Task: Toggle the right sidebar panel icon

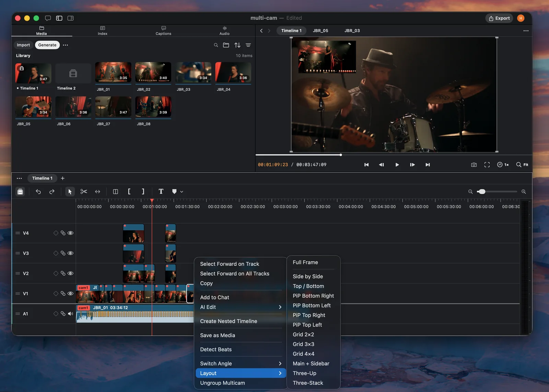Action: coord(71,18)
